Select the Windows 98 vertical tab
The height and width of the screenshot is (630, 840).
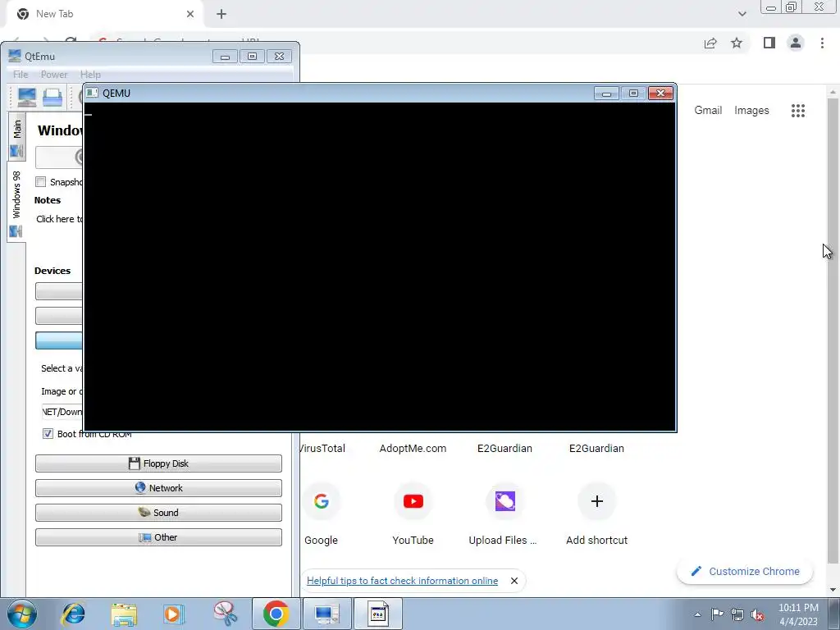point(16,203)
